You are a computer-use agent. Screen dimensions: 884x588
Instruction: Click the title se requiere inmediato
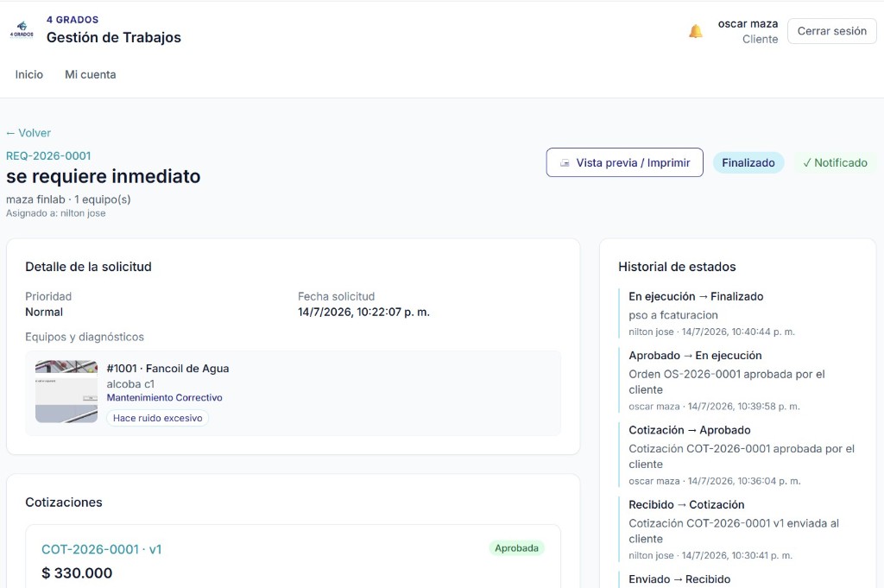pyautogui.click(x=104, y=176)
